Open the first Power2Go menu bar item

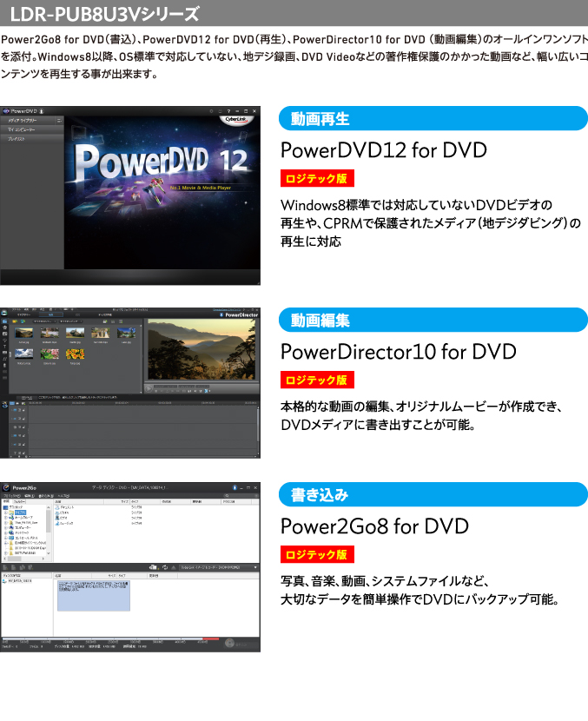tap(12, 496)
